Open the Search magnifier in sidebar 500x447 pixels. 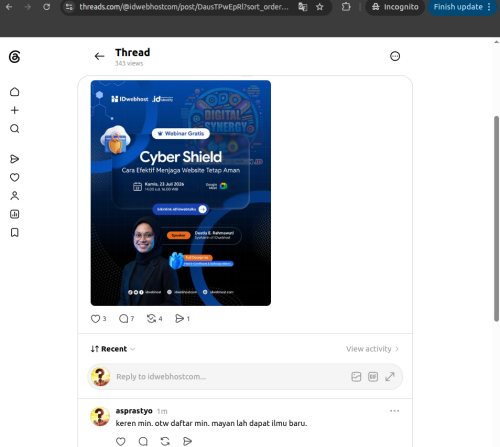(14, 129)
